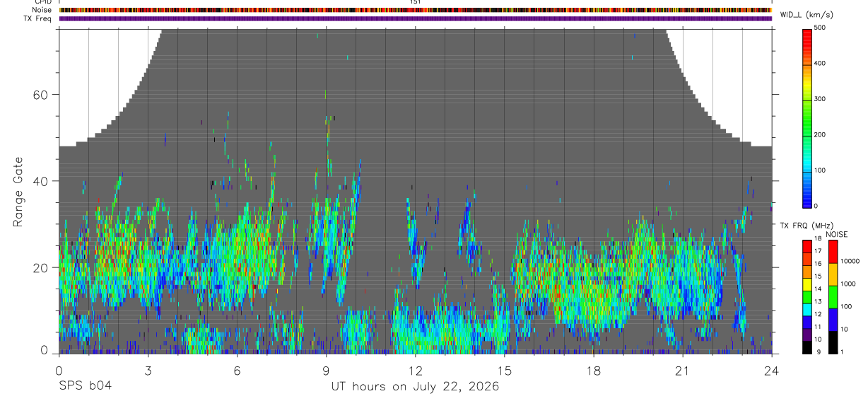Click the 'SPS b04' label

(x=85, y=387)
